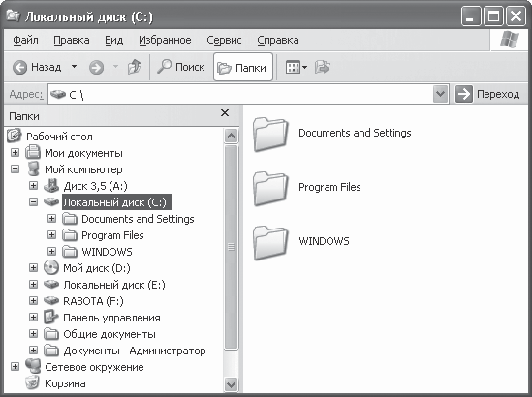Click the Переход go button
The height and width of the screenshot is (397, 532).
coord(487,94)
